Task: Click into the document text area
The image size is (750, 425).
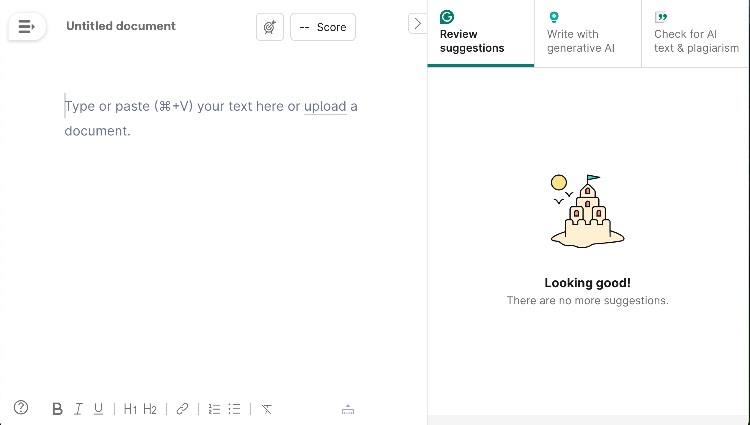Action: (x=213, y=118)
